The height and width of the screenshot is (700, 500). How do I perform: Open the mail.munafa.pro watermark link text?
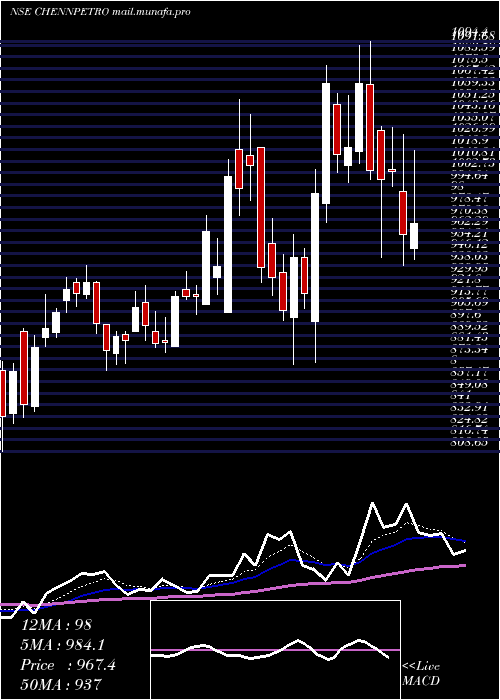coord(151,12)
